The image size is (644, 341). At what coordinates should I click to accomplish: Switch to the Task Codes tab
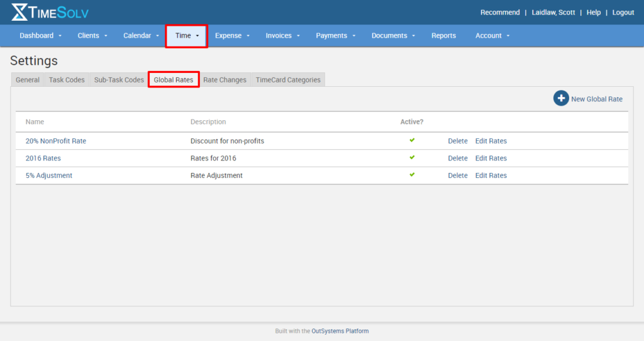tap(67, 80)
